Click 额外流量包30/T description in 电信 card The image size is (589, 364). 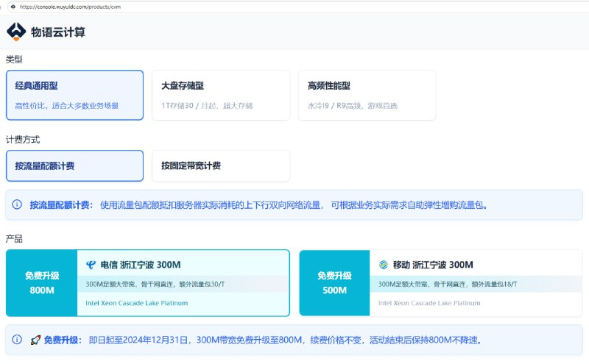(x=155, y=284)
